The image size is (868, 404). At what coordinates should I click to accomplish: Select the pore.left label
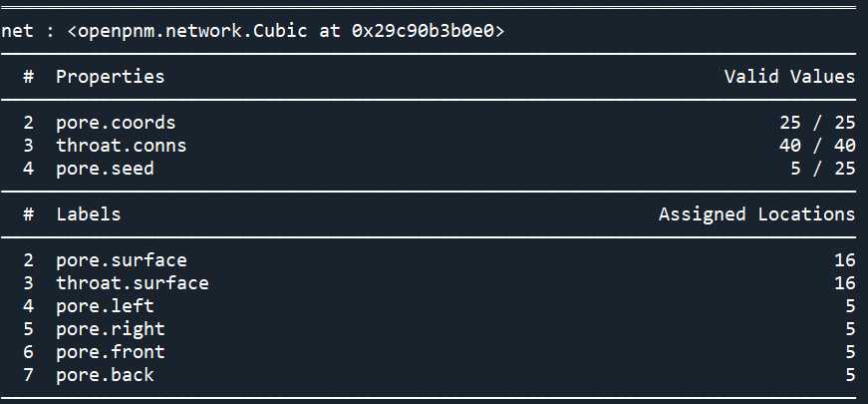[x=105, y=306]
